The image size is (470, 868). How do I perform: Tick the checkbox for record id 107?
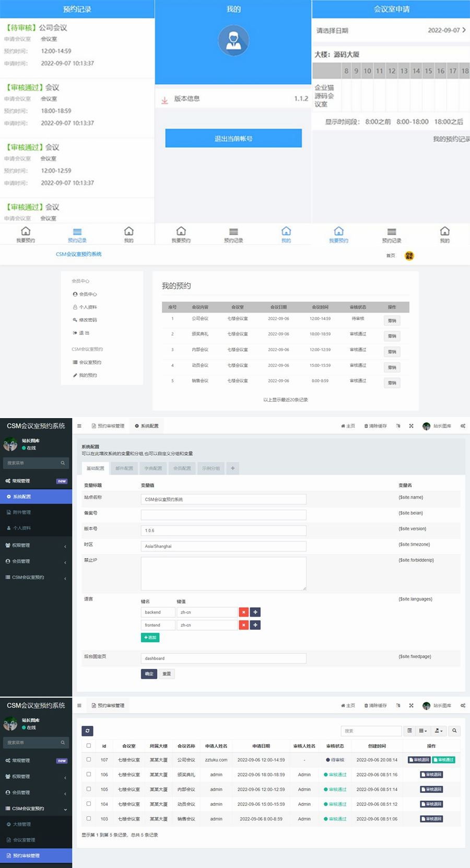tap(89, 760)
